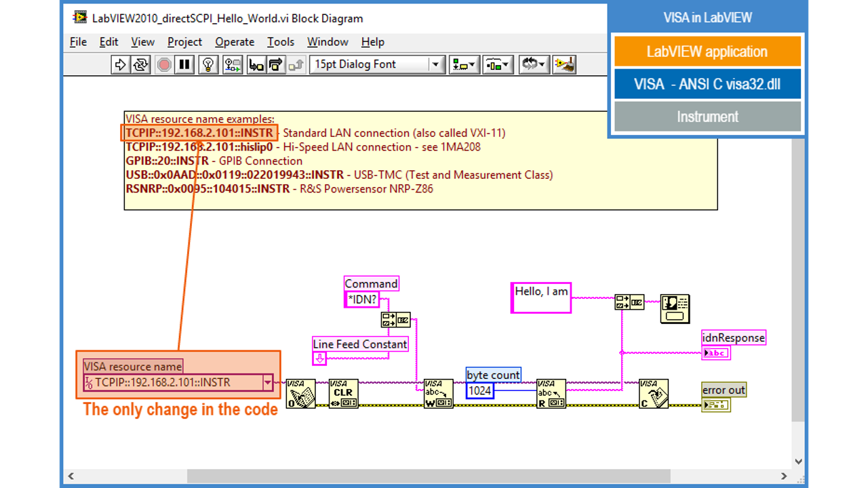Click Concatenate Strings node next to Hello
868x488 pixels.
[x=629, y=302]
